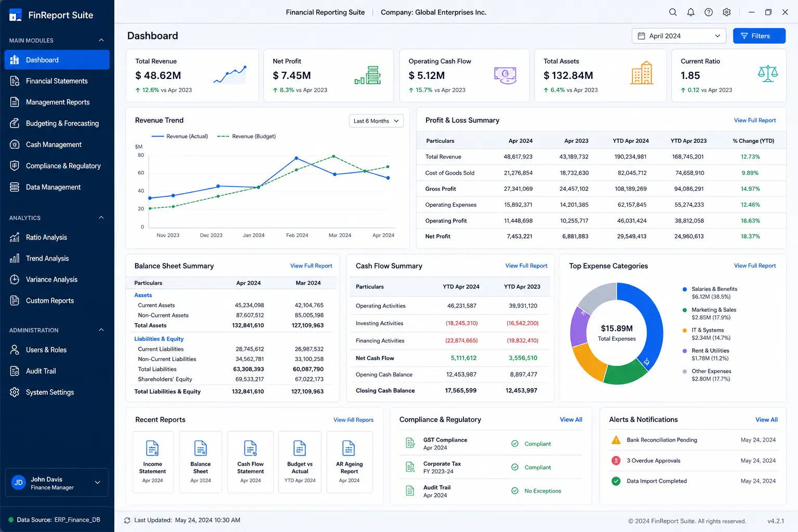Open the notifications bell icon
The width and height of the screenshot is (798, 532).
tap(690, 12)
